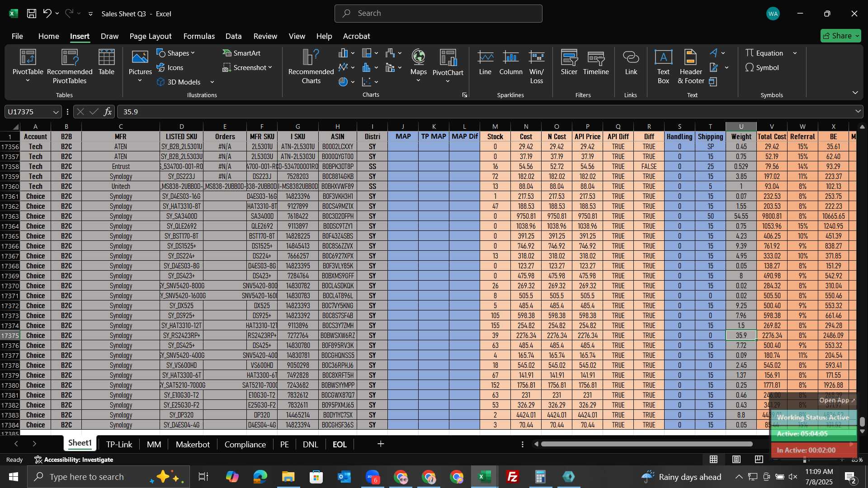This screenshot has height=488, width=868.
Task: Click the zoom slider in status bar
Action: (805, 460)
